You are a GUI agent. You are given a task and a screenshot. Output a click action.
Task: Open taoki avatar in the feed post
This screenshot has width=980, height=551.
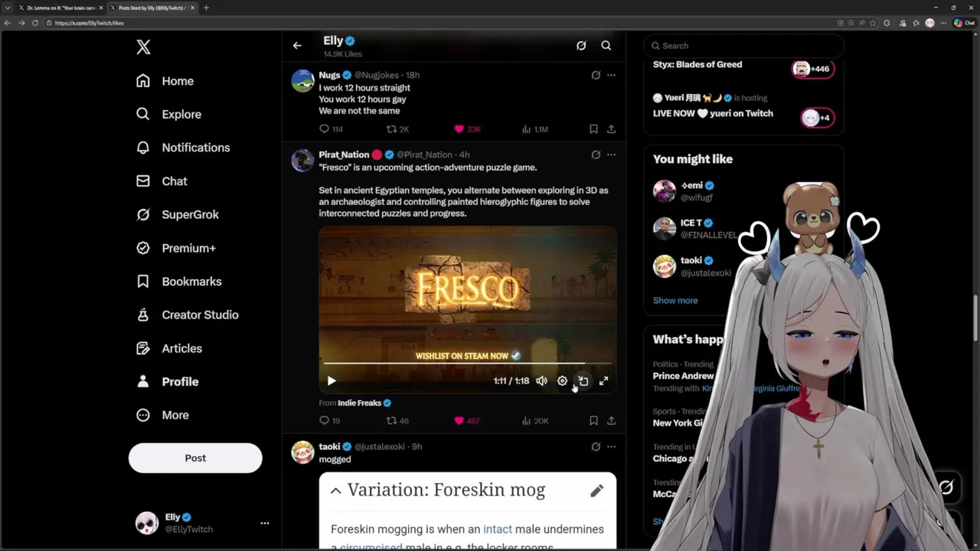coord(303,452)
